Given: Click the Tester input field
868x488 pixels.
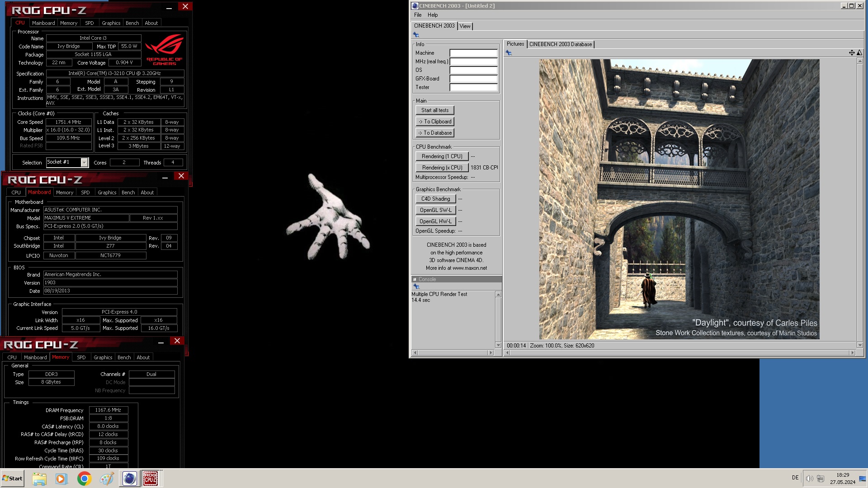Looking at the screenshot, I should pos(473,87).
